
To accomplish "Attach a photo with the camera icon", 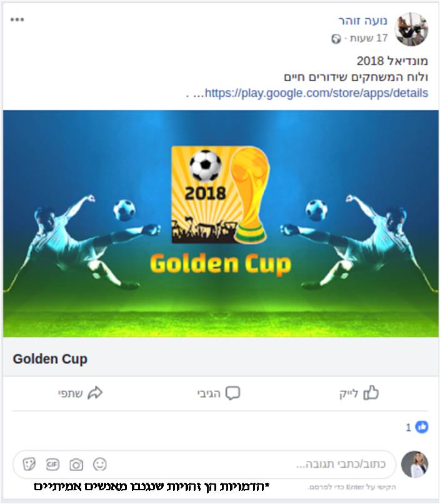I will click(76, 465).
